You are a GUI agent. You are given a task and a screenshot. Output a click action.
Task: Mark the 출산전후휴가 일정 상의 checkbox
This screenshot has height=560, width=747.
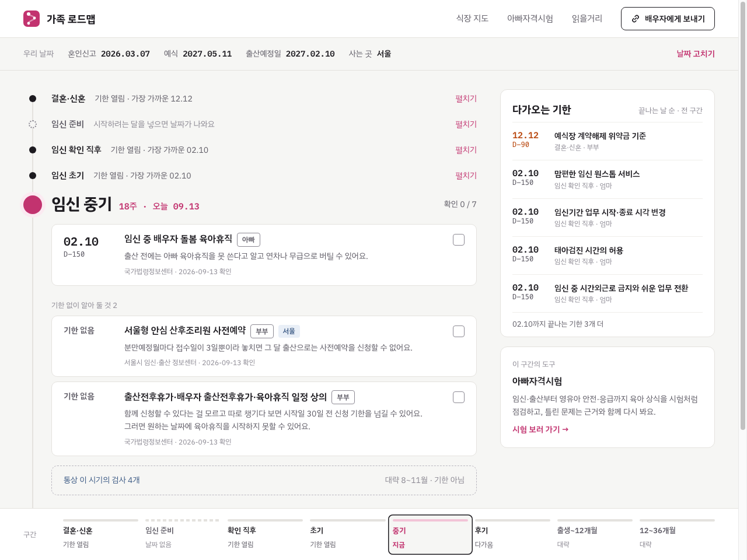[x=459, y=397]
